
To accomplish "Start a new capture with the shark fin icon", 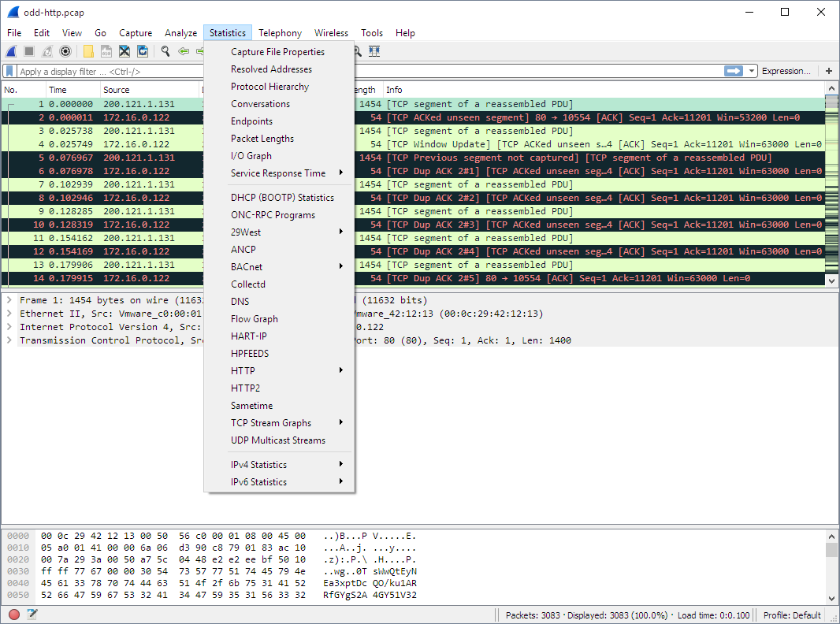I will pos(10,51).
